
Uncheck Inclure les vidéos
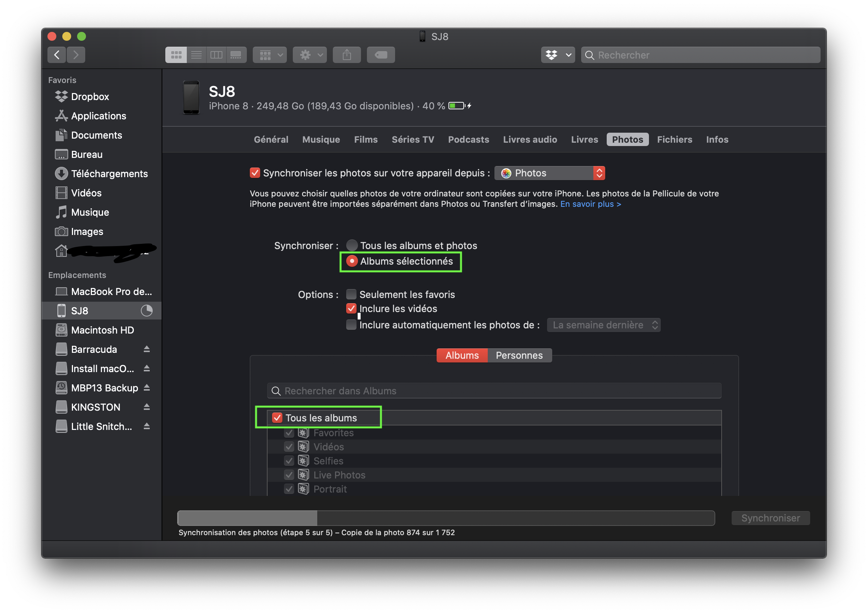[351, 309]
